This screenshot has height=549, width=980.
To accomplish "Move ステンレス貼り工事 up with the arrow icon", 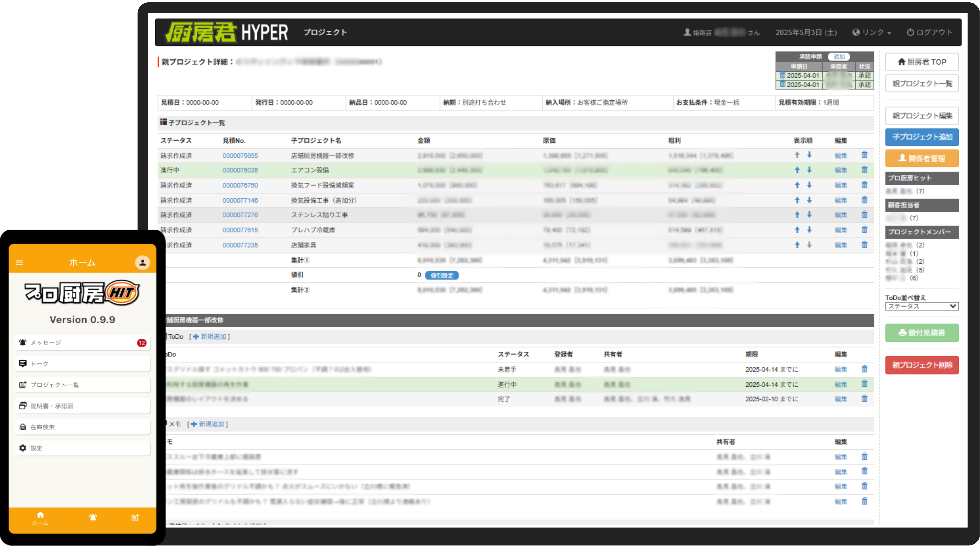I will tap(797, 215).
